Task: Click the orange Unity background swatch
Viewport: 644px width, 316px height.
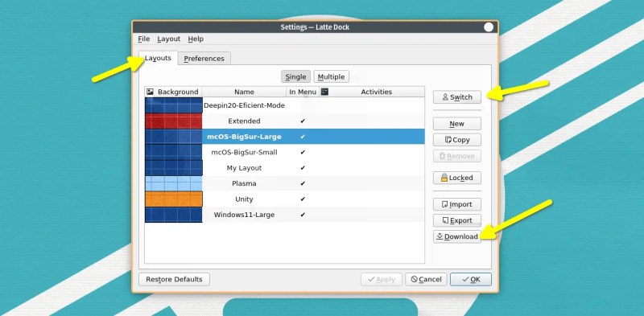Action: click(174, 199)
